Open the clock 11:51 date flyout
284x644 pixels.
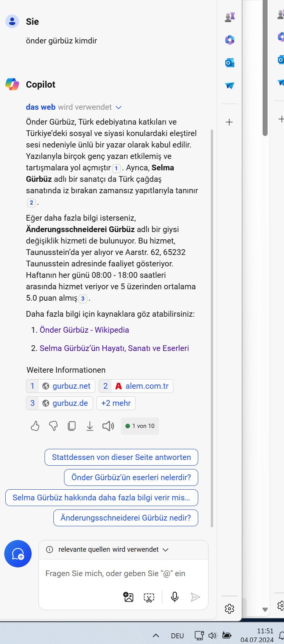257,635
